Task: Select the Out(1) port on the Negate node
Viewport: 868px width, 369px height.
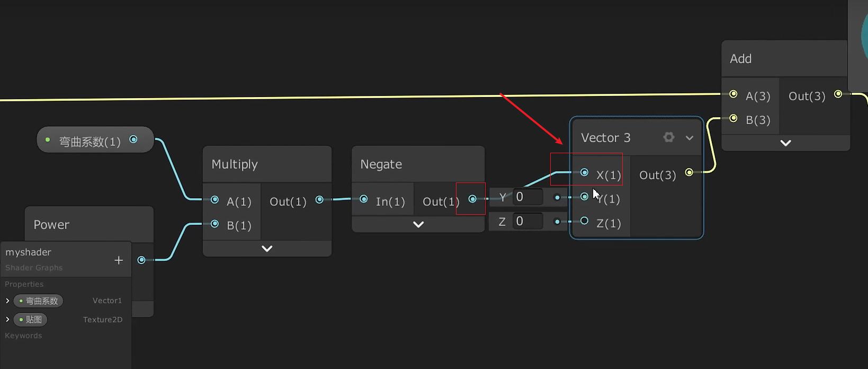Action: pos(472,199)
